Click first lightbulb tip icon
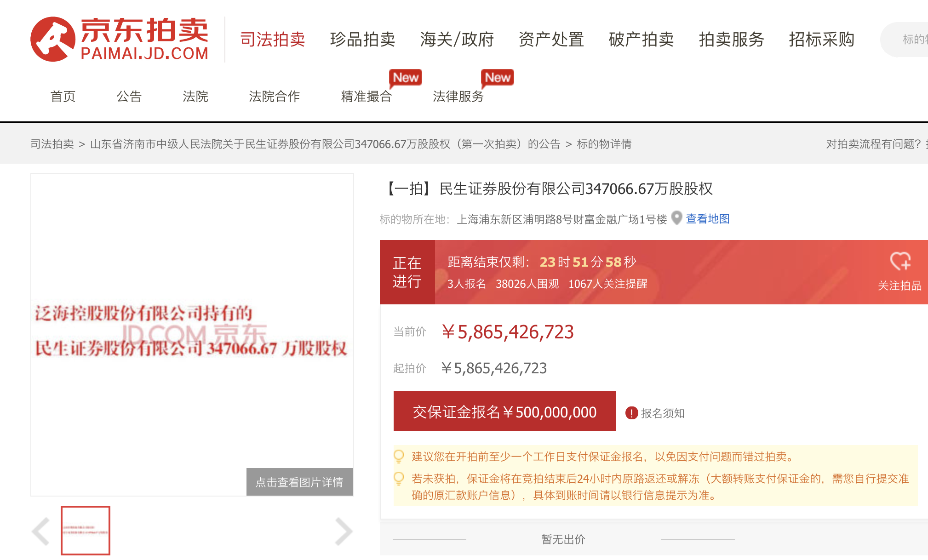Screen dimensions: 928x560 coord(399,456)
